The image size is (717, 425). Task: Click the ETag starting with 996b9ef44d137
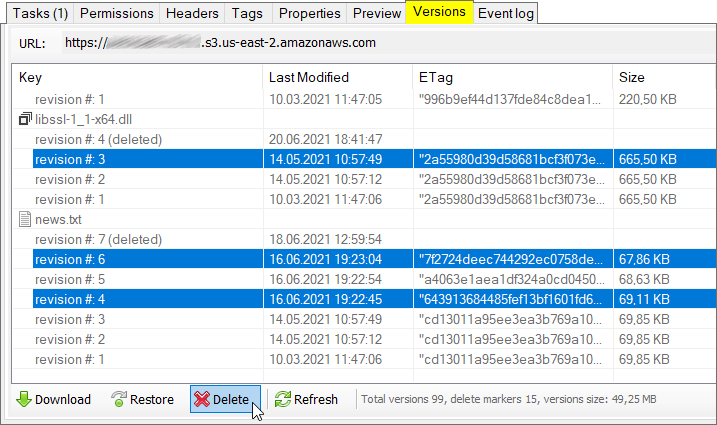point(510,99)
